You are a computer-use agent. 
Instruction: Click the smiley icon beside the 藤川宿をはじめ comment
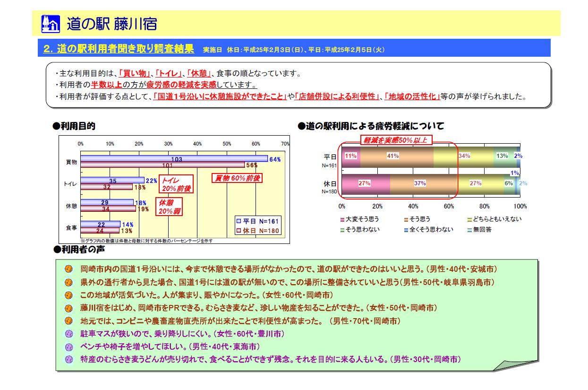[x=68, y=308]
